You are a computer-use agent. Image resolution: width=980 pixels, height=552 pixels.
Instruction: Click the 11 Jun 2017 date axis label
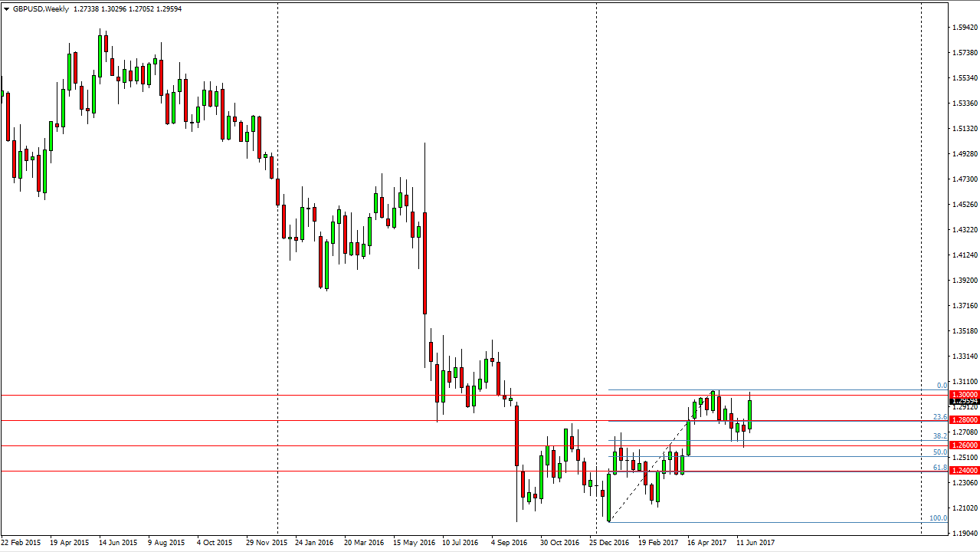pyautogui.click(x=755, y=542)
